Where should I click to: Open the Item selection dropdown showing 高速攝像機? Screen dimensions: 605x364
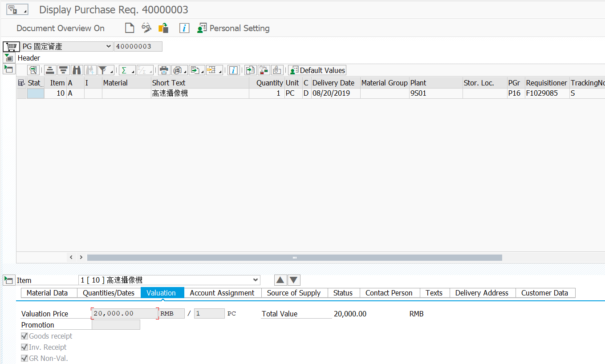(x=255, y=280)
